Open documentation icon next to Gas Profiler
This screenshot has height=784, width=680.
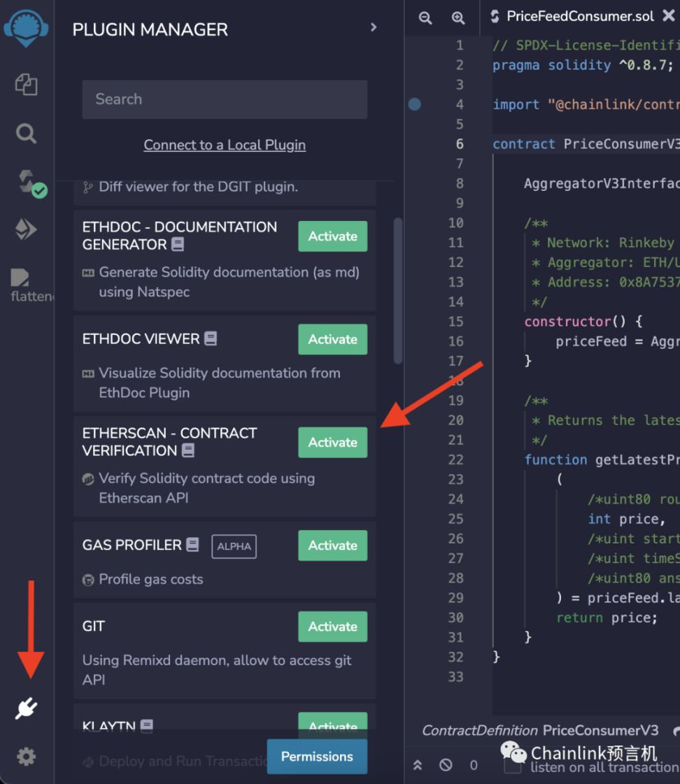tap(193, 545)
